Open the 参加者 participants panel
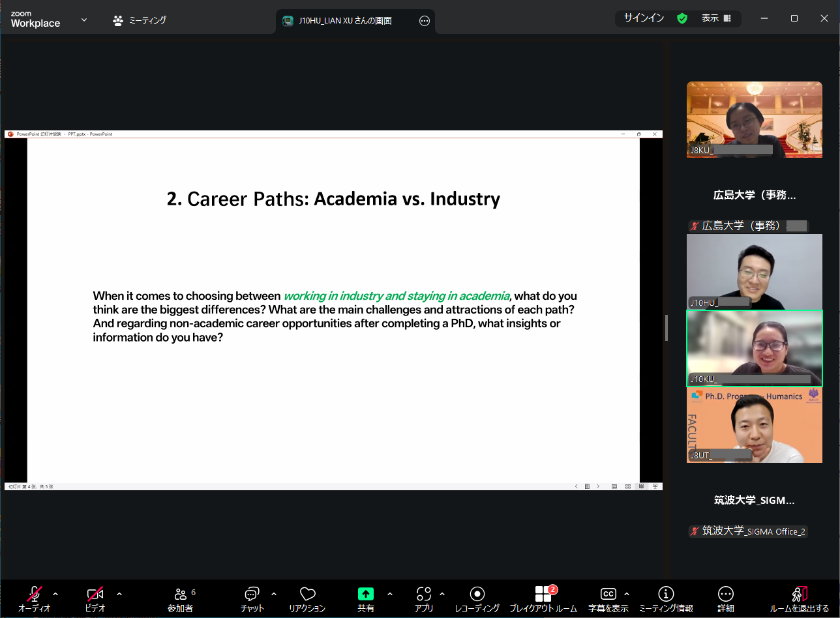Image resolution: width=840 pixels, height=618 pixels. coord(181,595)
